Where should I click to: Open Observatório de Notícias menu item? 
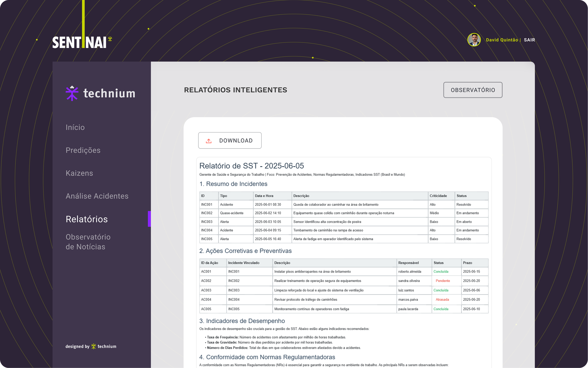click(88, 242)
